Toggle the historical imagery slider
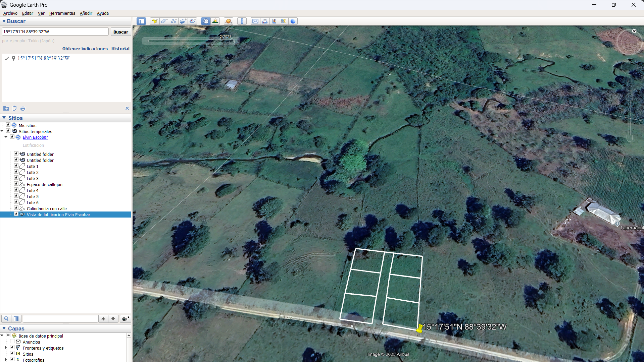Viewport: 644px width, 362px height. coord(205,21)
